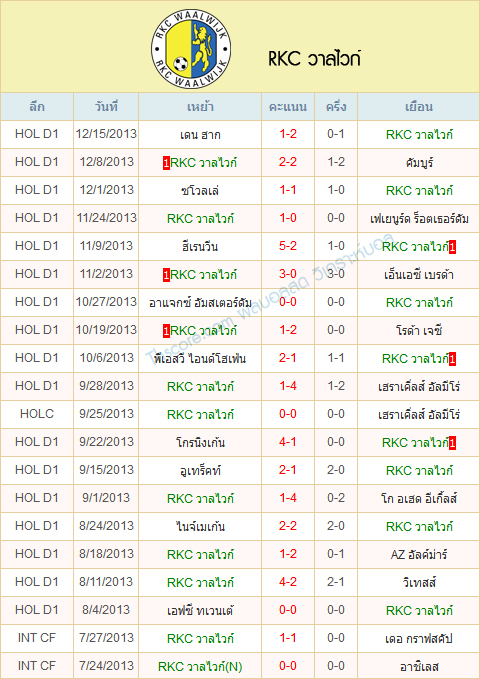Image resolution: width=480 pixels, height=679 pixels.
Task: Click red card badge in 11/2/2013 row
Action: pos(166,275)
